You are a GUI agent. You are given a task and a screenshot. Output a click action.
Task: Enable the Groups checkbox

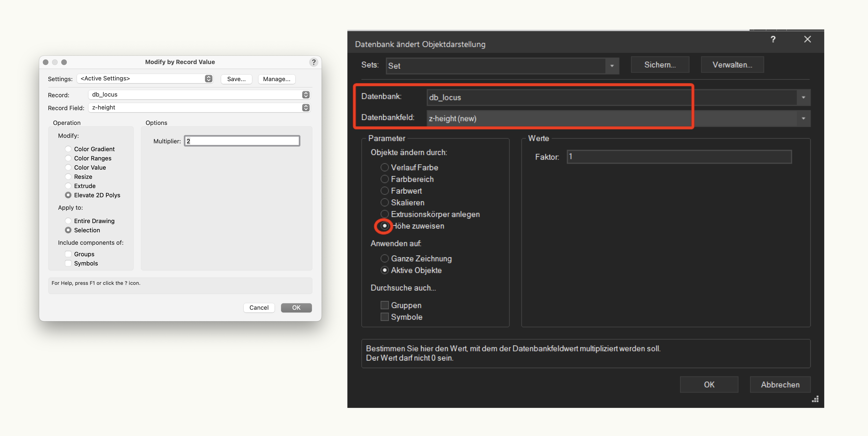[x=68, y=254]
